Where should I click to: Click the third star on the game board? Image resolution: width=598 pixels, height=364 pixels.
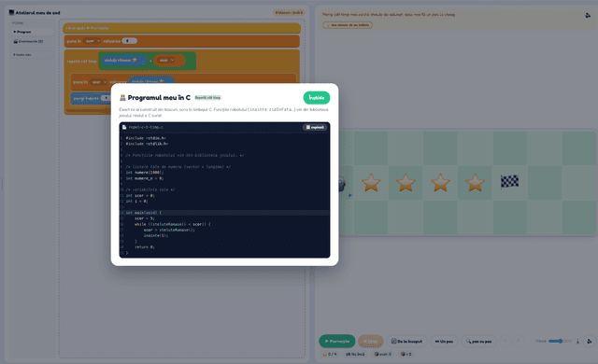coord(440,182)
